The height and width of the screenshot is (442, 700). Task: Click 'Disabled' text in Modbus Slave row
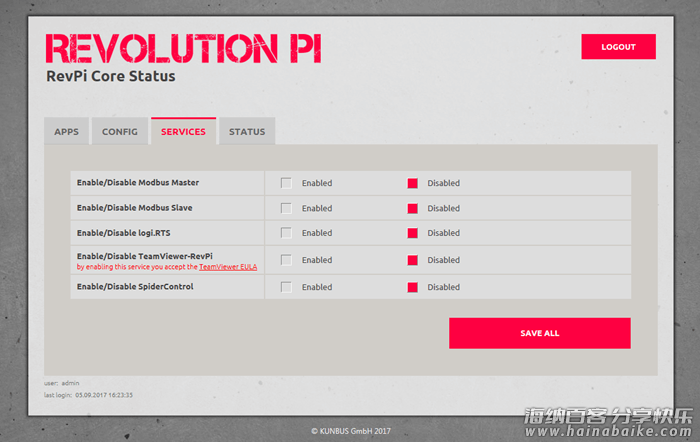[x=443, y=208]
